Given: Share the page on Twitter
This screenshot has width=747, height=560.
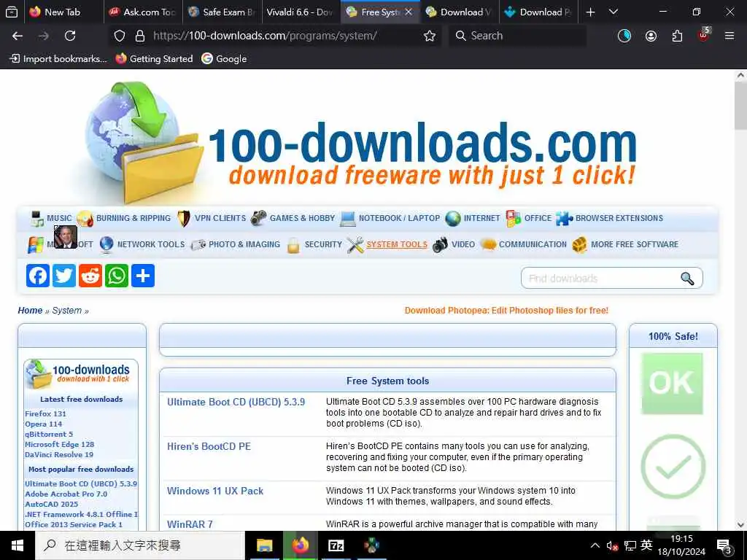Looking at the screenshot, I should pyautogui.click(x=64, y=276).
